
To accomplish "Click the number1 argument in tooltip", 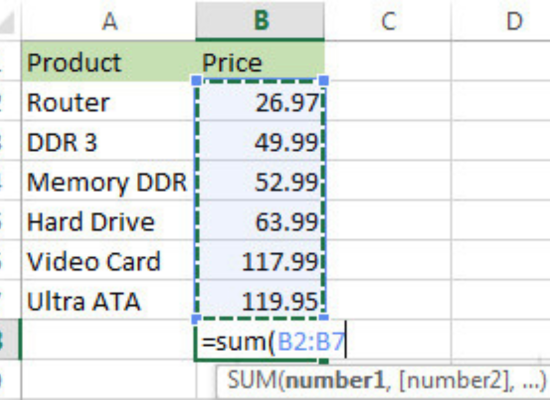I will [335, 380].
